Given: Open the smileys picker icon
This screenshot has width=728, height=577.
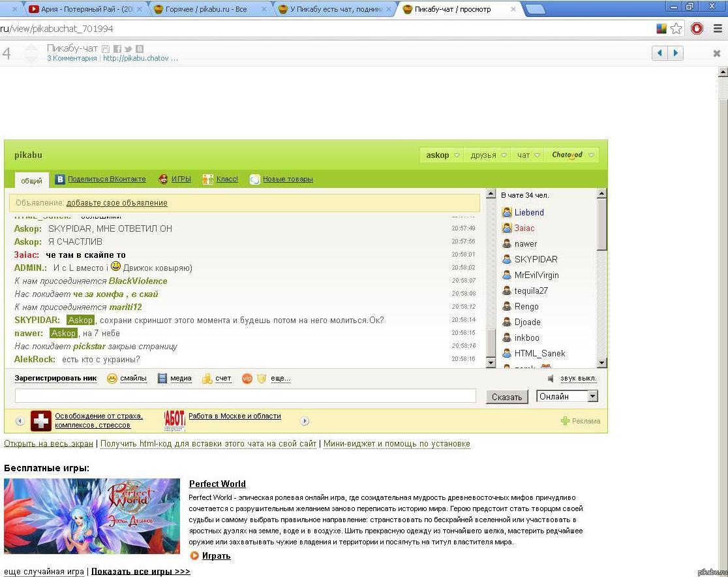Looking at the screenshot, I should coord(112,379).
